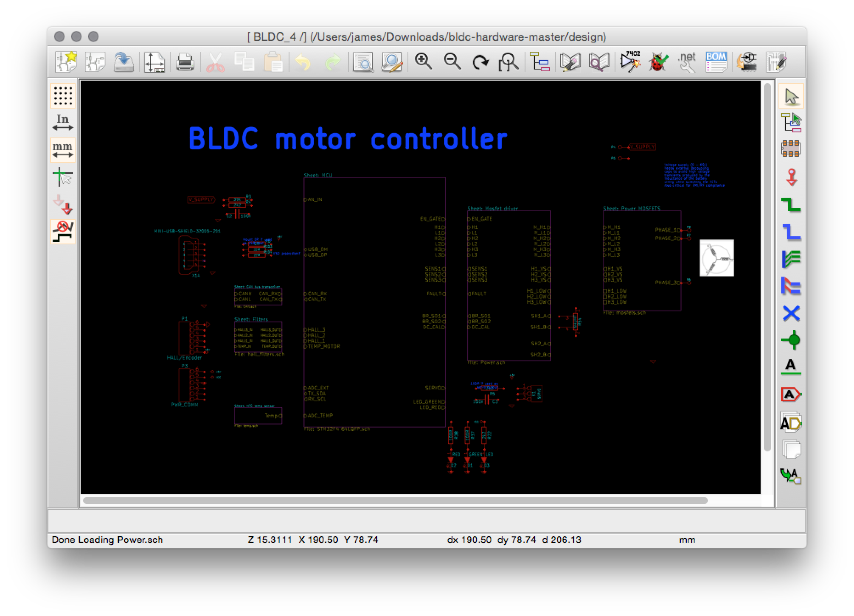Set units to inches
This screenshot has height=616, width=854.
[63, 123]
